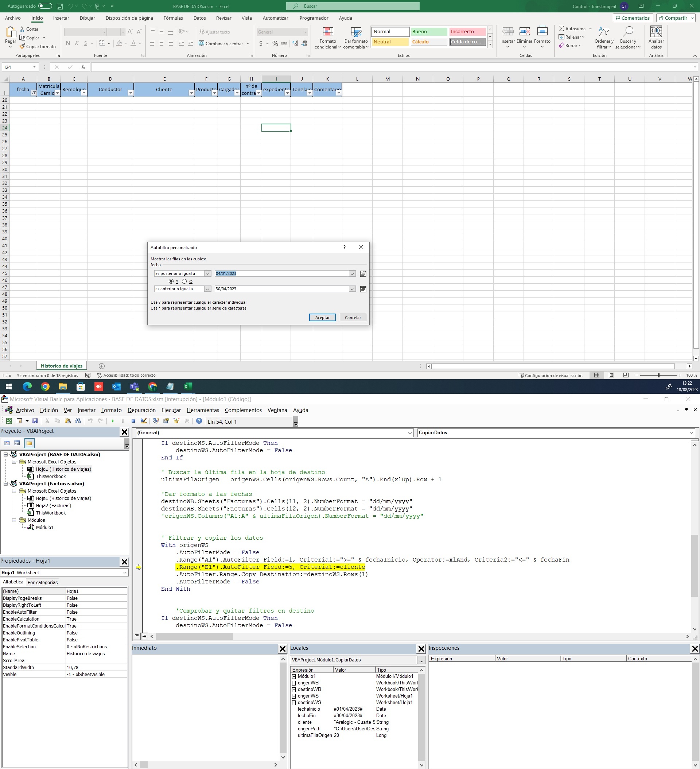Click Cancelar in Autofiltro dialog

pos(353,317)
